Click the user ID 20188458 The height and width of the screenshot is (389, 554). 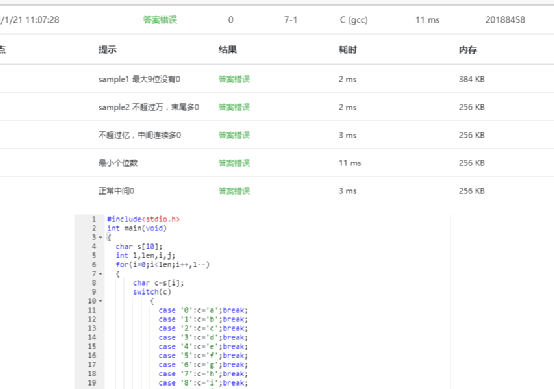[x=505, y=20]
